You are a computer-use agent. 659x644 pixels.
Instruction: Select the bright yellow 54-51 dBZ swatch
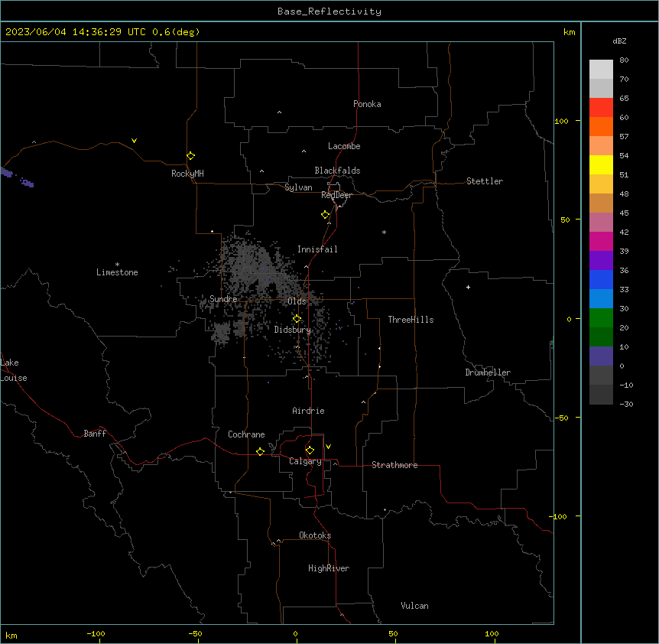coord(601,164)
